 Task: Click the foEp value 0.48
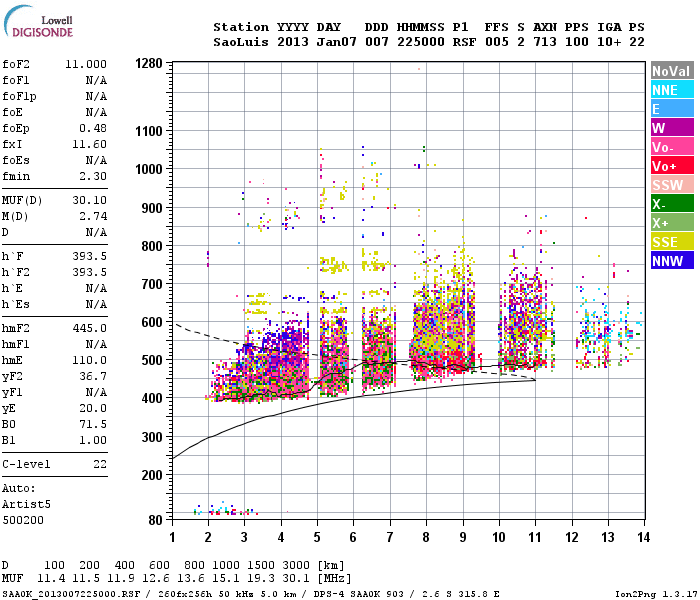click(93, 128)
